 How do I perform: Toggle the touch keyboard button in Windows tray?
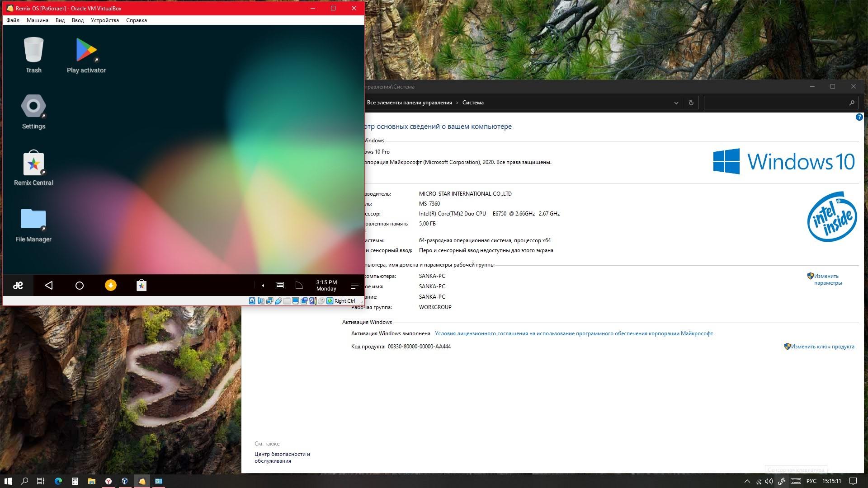[797, 481]
